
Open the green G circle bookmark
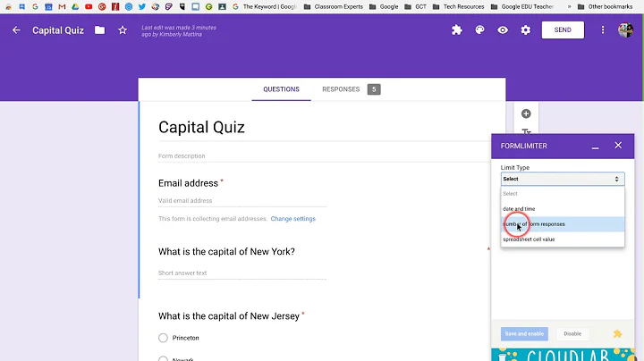pos(208,6)
